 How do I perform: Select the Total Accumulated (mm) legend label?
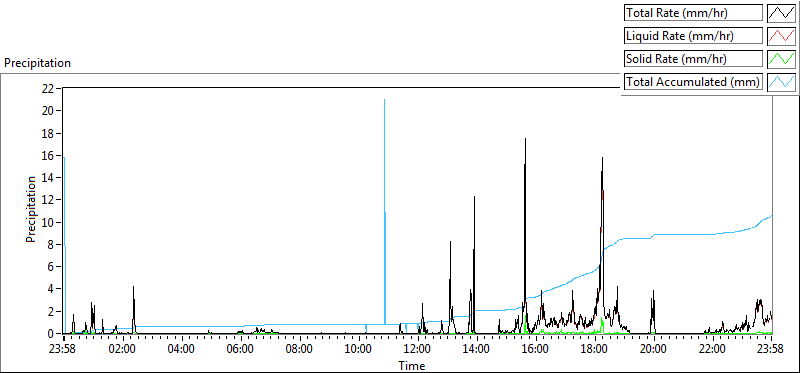(x=693, y=81)
